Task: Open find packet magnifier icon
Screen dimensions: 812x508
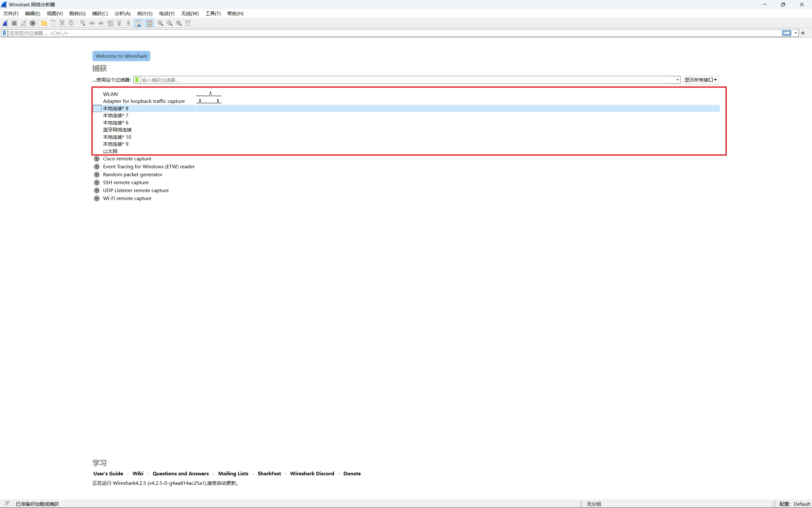Action: click(82, 23)
